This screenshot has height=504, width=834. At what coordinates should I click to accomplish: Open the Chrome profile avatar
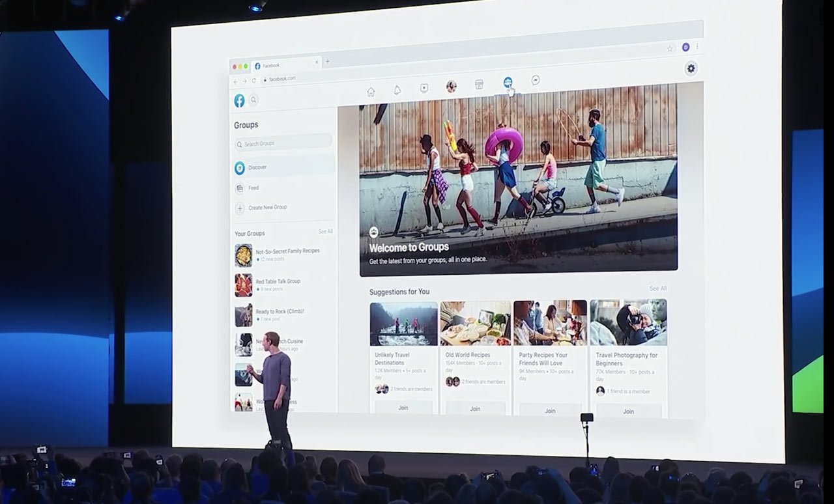[x=686, y=47]
